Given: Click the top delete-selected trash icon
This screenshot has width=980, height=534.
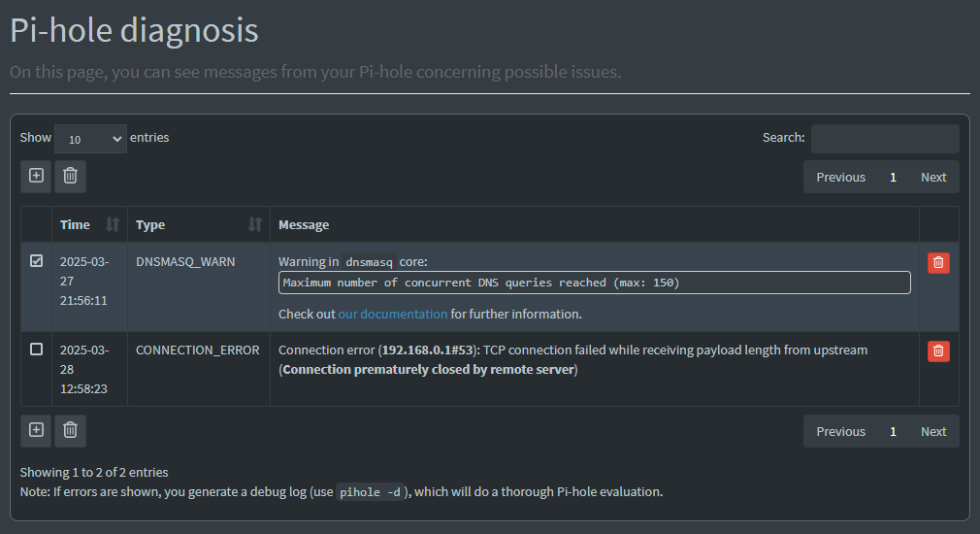Looking at the screenshot, I should coord(70,176).
